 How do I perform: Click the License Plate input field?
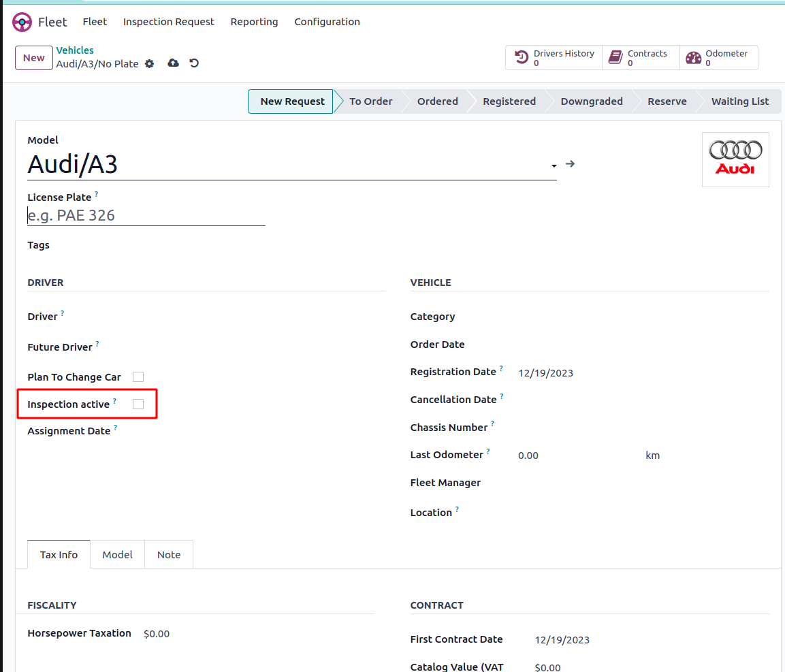146,215
